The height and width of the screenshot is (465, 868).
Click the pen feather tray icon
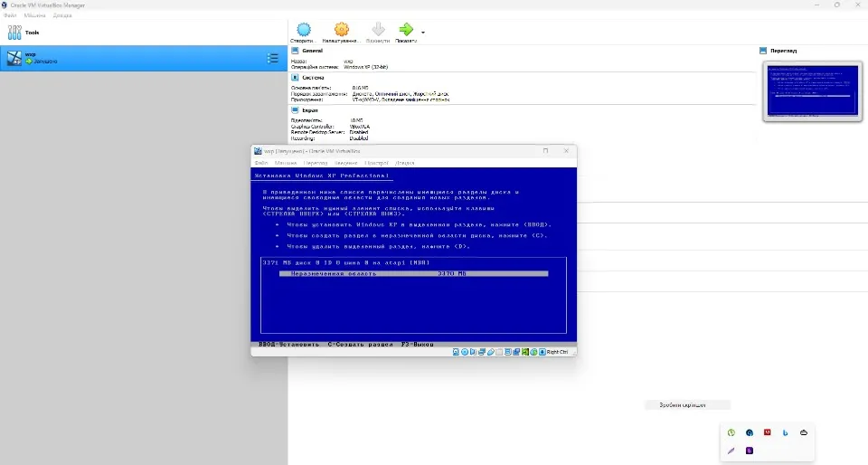(x=731, y=451)
